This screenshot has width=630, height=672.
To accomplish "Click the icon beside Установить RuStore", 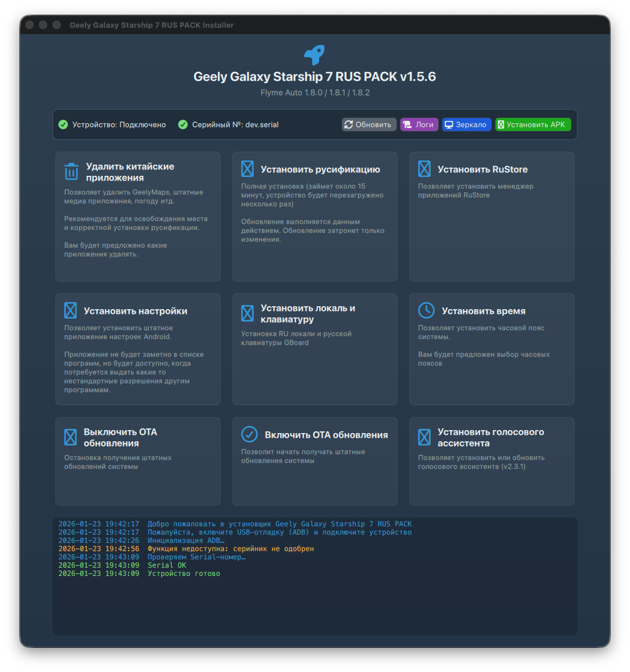I will [424, 169].
